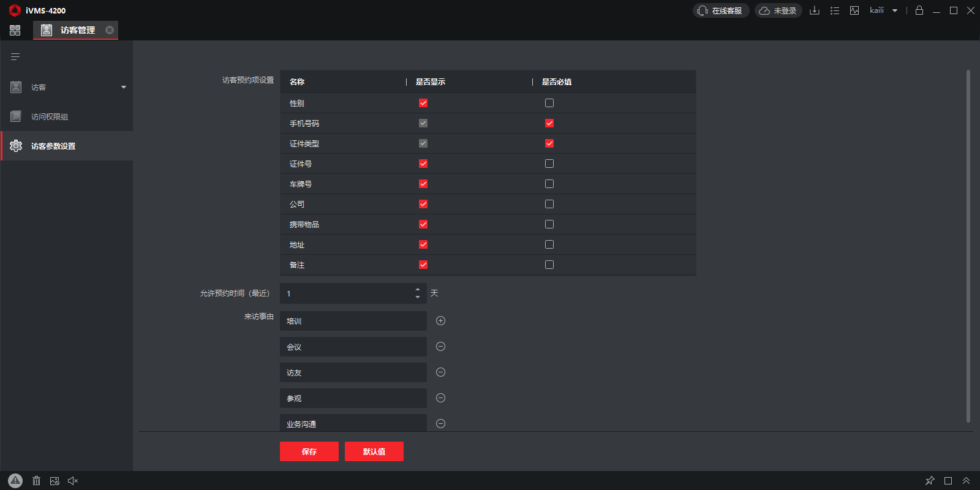Switch to the 访客管理 tab
This screenshot has height=490, width=980.
point(77,30)
